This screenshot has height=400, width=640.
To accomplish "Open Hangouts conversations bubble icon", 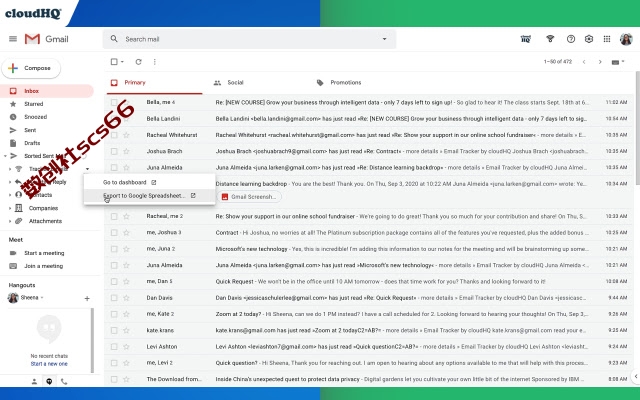I will click(x=49, y=381).
